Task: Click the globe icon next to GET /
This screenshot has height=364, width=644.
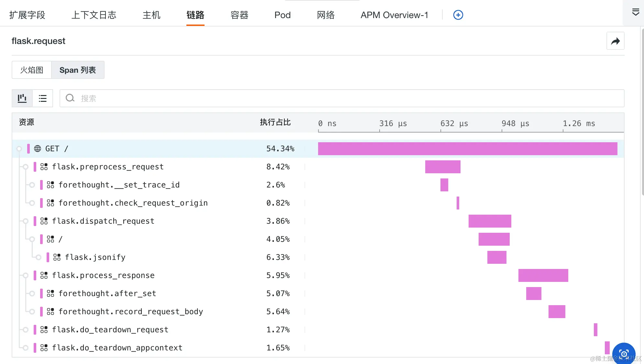Action: coord(38,149)
